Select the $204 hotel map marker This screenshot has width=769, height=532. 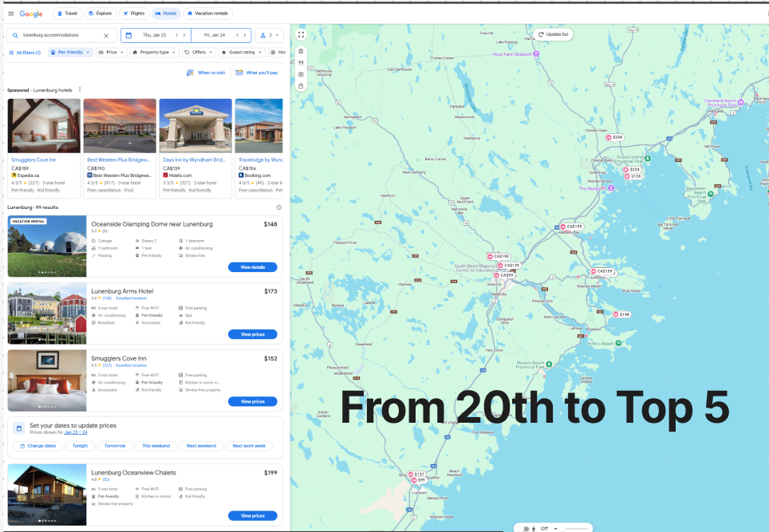[x=614, y=137]
